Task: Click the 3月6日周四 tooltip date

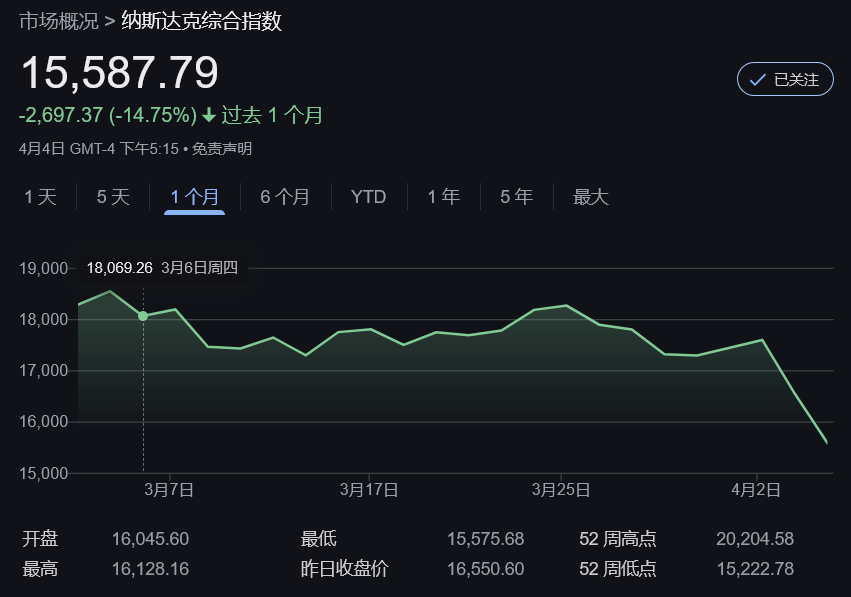Action: click(199, 268)
